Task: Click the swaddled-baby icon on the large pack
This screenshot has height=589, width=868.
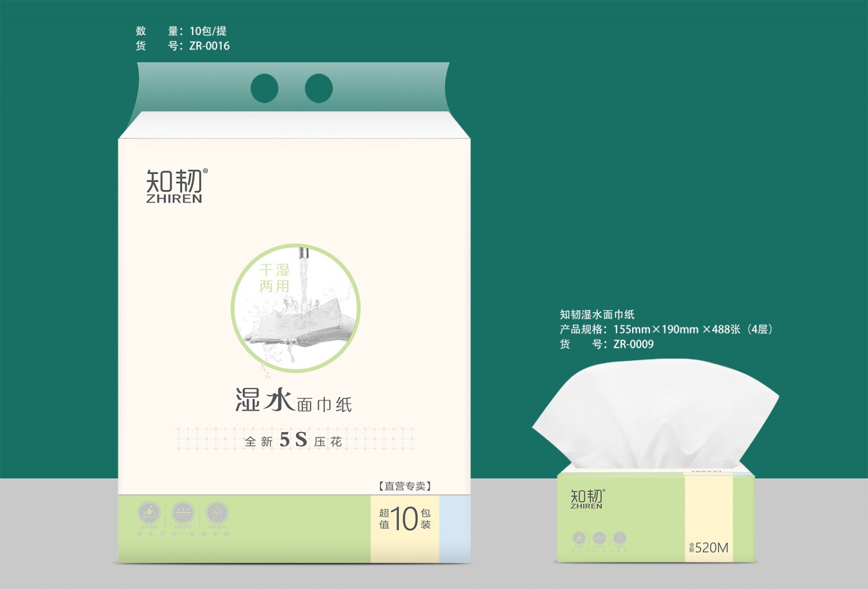Action: click(217, 512)
